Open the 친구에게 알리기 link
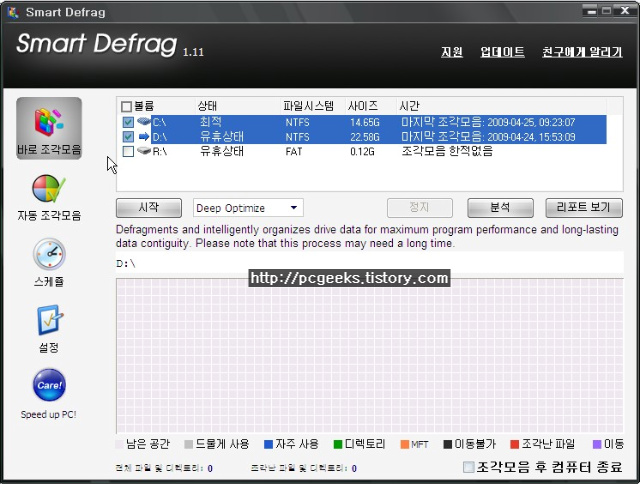This screenshot has width=640, height=484. (x=582, y=52)
